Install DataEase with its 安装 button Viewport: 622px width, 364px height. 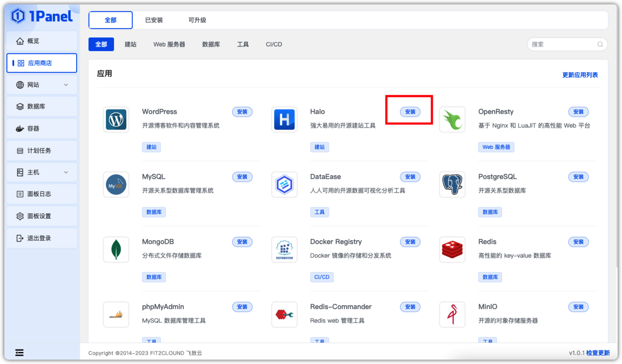410,177
